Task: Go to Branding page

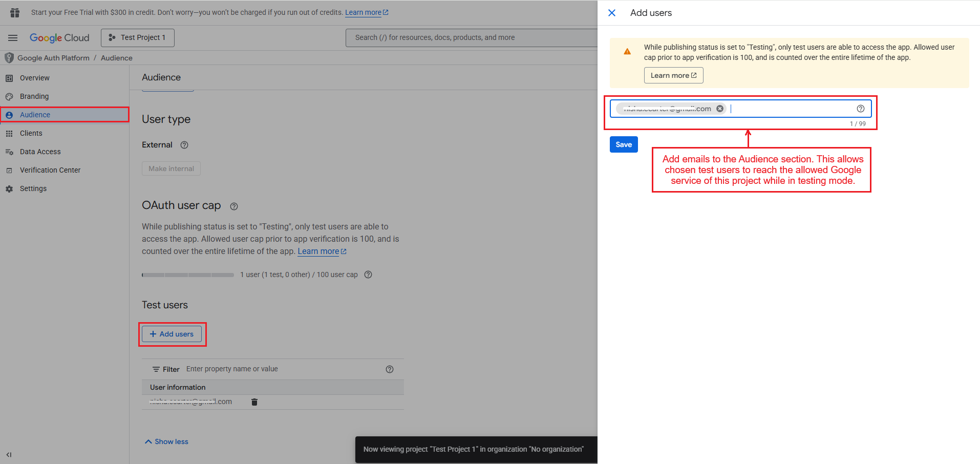Action: 34,96
